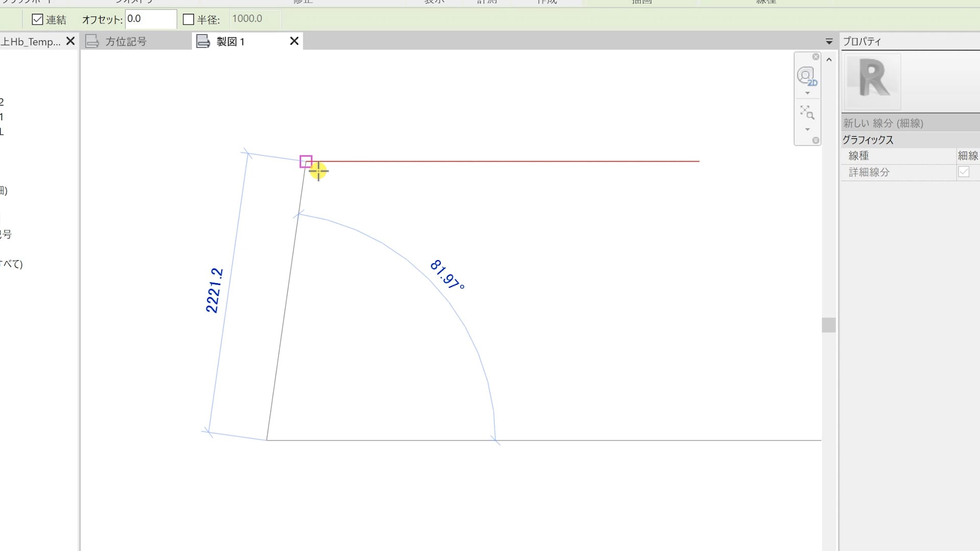Click the 細線 line style value
Screen dimensions: 980x551
coord(967,156)
